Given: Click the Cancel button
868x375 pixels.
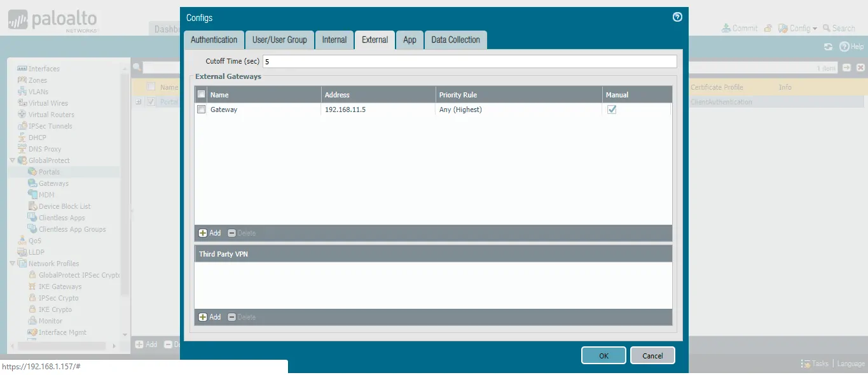Looking at the screenshot, I should point(652,356).
